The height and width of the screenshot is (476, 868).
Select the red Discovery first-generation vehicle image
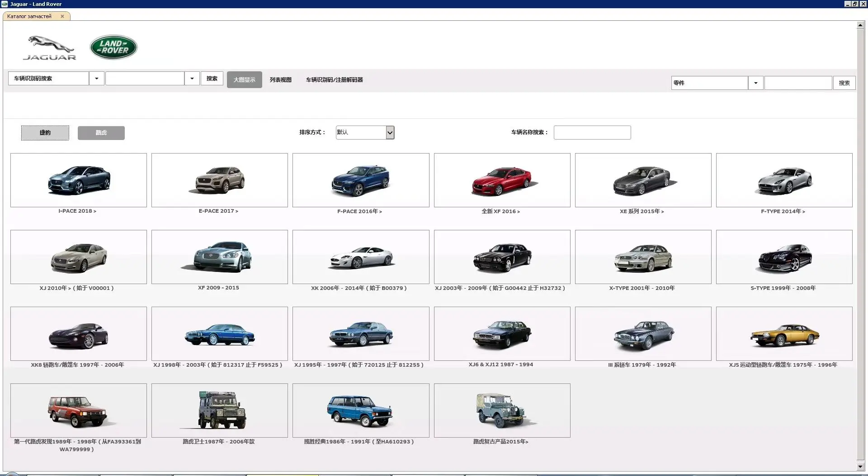pos(79,411)
